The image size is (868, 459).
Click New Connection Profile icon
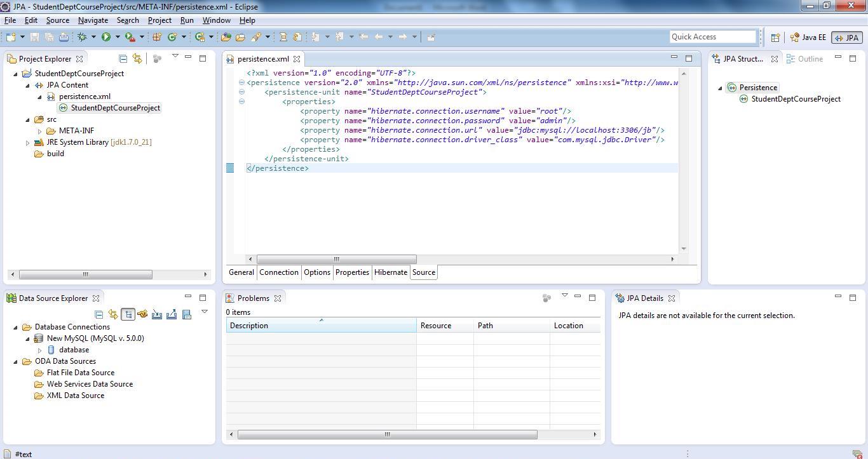click(x=142, y=314)
